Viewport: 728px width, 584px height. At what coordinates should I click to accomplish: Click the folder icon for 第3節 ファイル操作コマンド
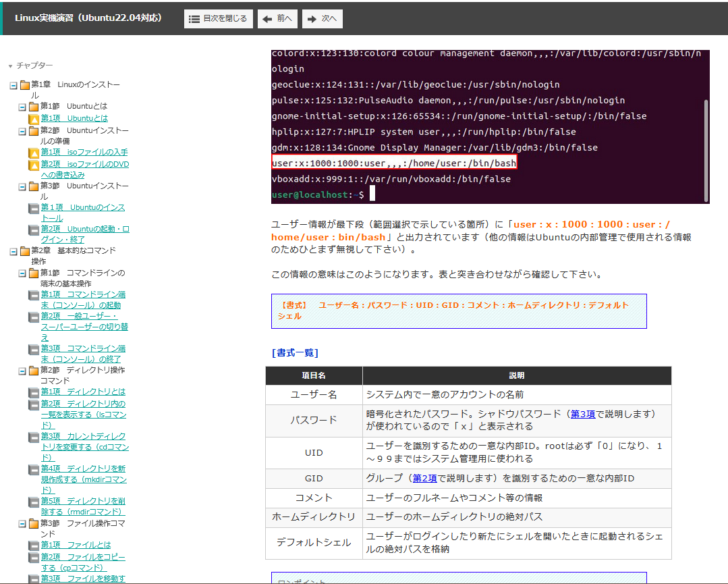pyautogui.click(x=34, y=524)
